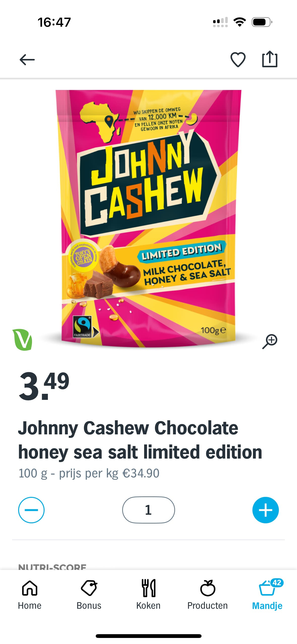
Task: Open the Koken recipes tab
Action: (148, 595)
